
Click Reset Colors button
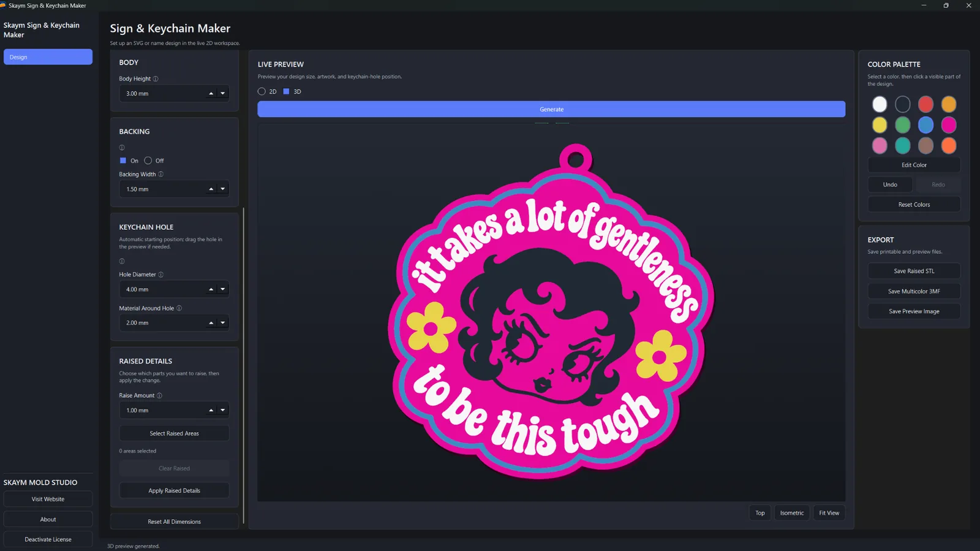[914, 205]
